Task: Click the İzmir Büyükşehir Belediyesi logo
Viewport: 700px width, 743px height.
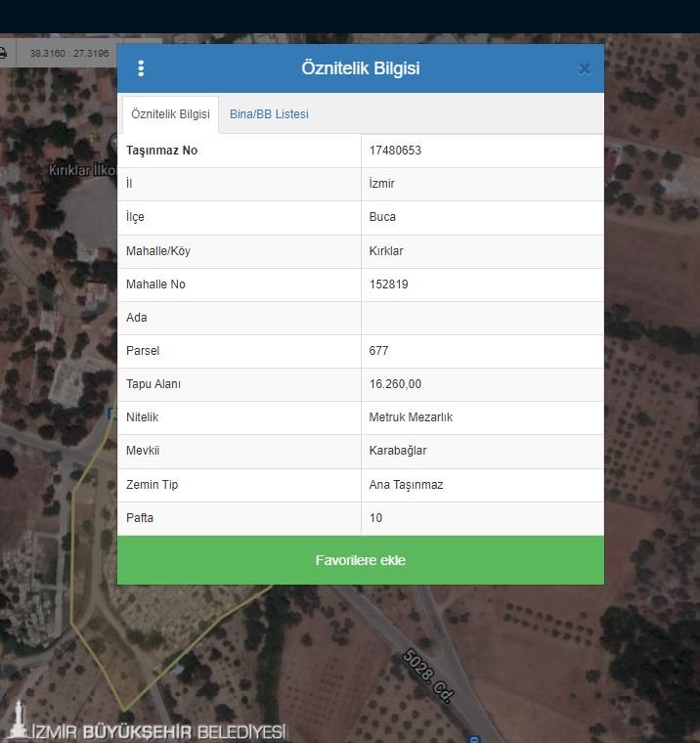Action: click(x=147, y=730)
